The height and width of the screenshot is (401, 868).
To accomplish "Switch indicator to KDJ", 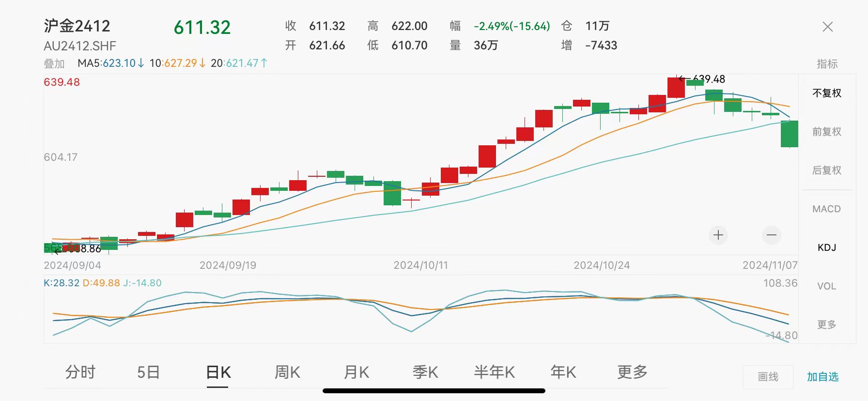I will click(x=826, y=247).
